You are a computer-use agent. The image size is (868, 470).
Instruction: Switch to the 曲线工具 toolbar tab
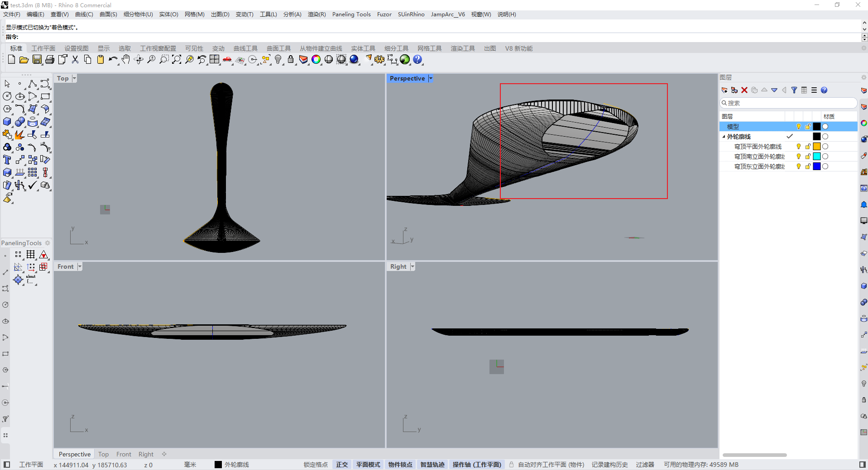pos(245,48)
